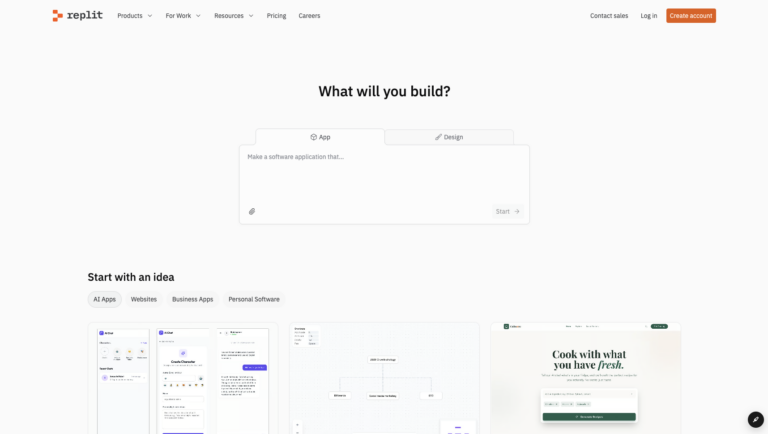Screen dimensions: 768x434
Task: Open the 'Cook with what you have fresh' thumbnail
Action: [586, 378]
